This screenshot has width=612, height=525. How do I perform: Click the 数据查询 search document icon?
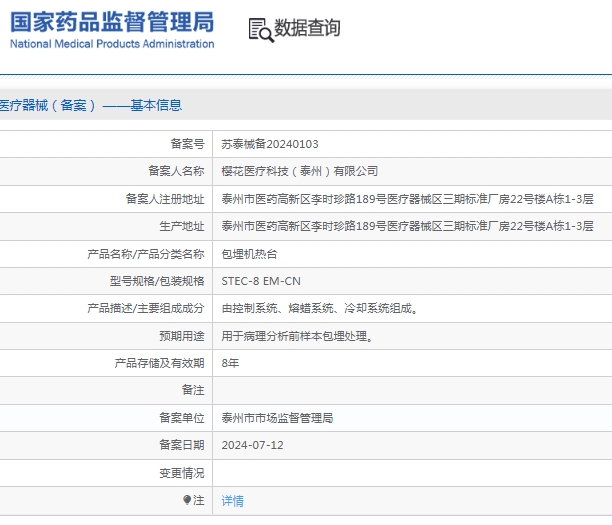coord(261,30)
